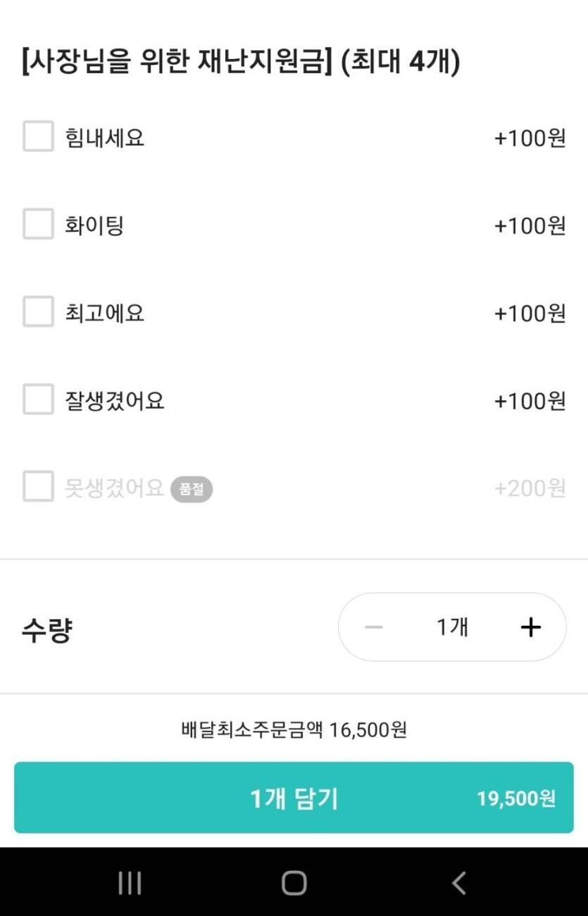Tap the +100원 price beside 화이팅
Image resolution: width=588 pixels, height=916 pixels.
click(530, 226)
